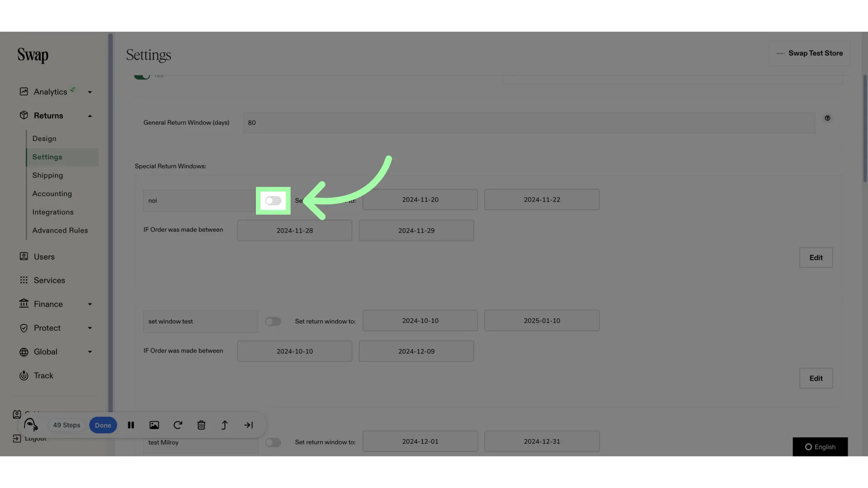Click the Returns box icon in sidebar

(24, 115)
